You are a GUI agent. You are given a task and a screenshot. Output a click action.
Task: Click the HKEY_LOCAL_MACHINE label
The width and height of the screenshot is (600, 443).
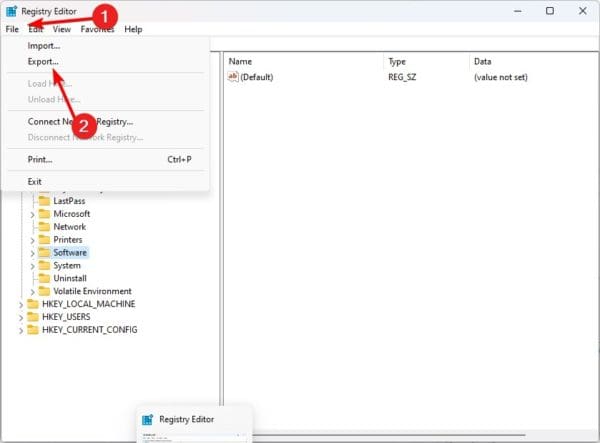[89, 304]
